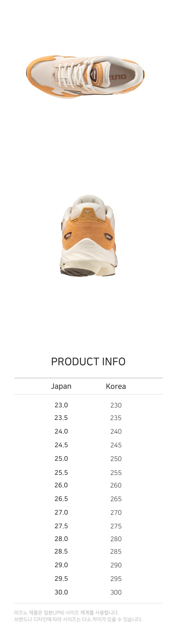Click Japan size 23.0 row
The height and width of the screenshot is (644, 177).
pyautogui.click(x=61, y=405)
